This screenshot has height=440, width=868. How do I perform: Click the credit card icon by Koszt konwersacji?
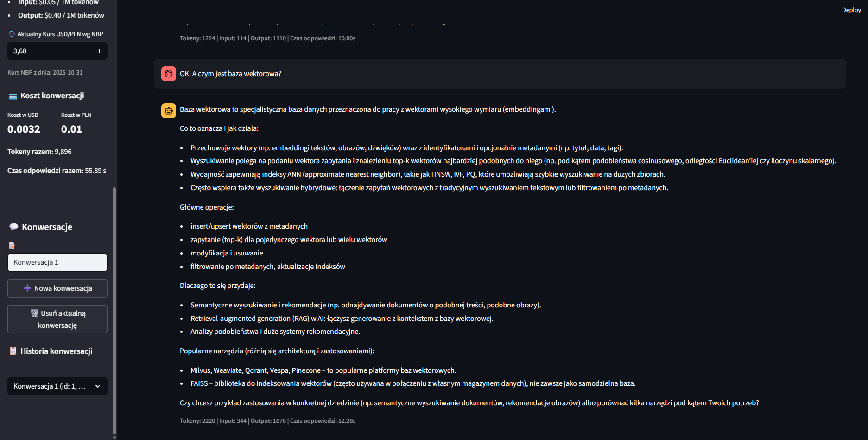pyautogui.click(x=13, y=96)
